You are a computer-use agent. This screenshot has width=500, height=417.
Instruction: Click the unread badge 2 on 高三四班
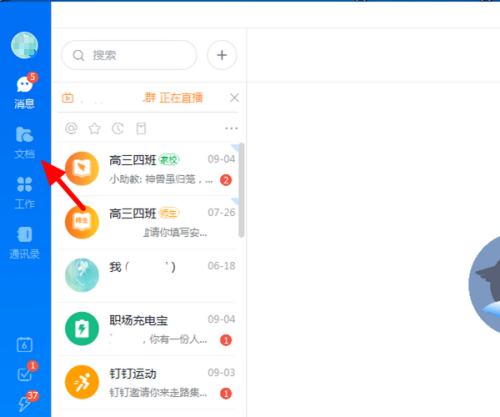pyautogui.click(x=226, y=180)
